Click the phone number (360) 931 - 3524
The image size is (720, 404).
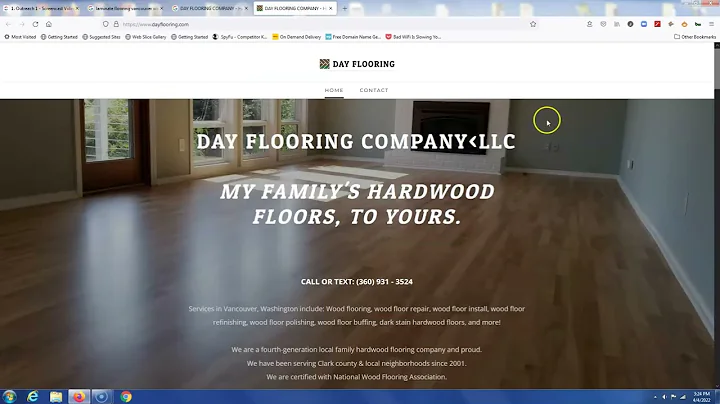pos(384,281)
